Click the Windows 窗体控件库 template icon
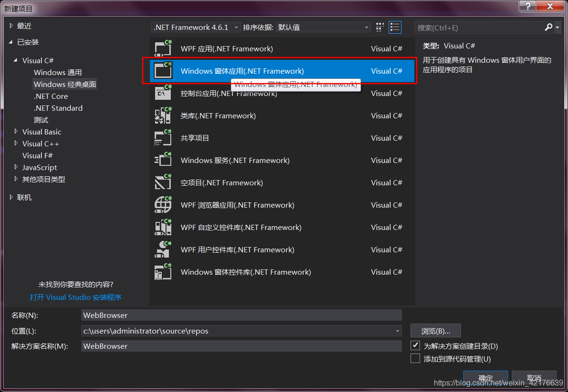Viewport: 568px width, 392px height. pyautogui.click(x=163, y=272)
